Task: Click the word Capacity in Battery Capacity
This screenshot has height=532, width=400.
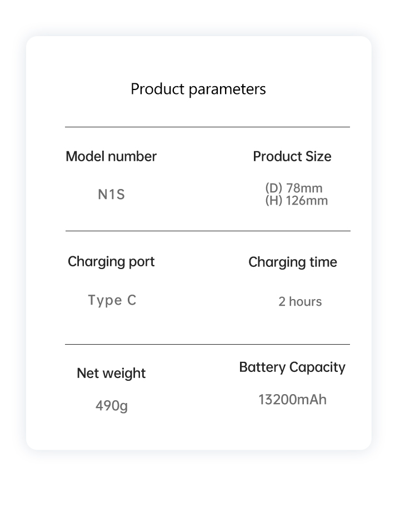Action: click(317, 368)
